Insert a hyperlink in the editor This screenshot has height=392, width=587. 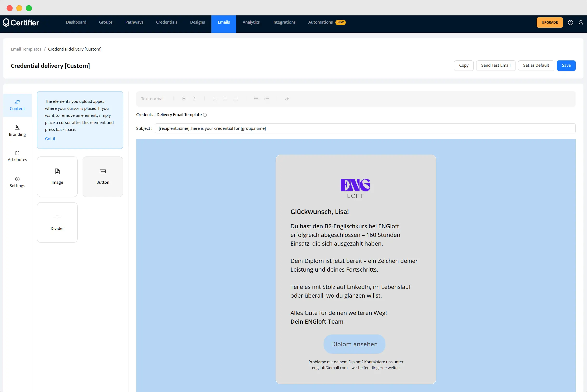coord(287,98)
